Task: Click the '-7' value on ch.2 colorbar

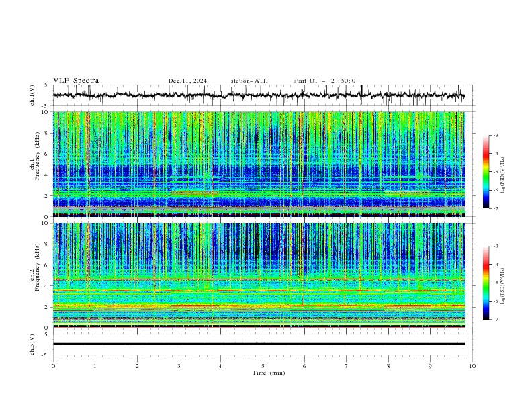Action: 496,320
